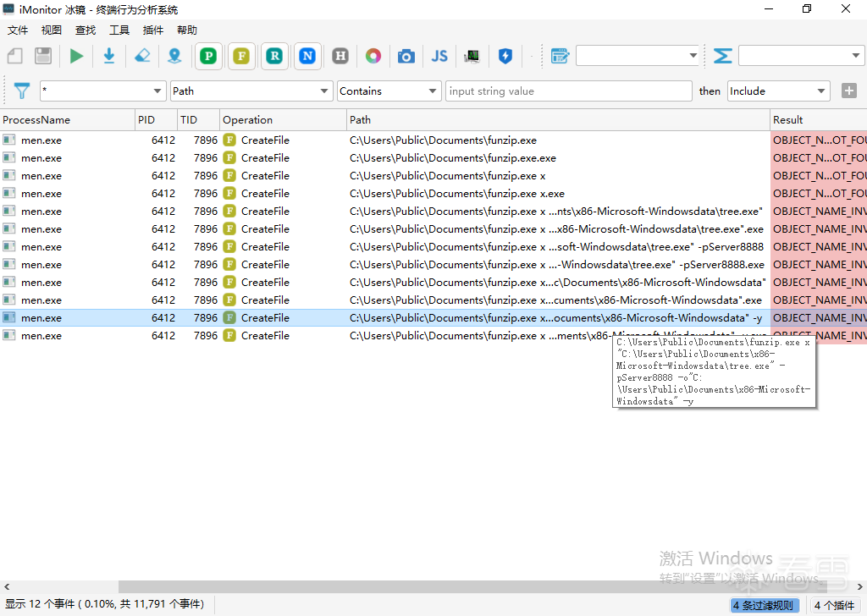Click path ending Windowsdata".exe
Screen dimensions: 867x616
(555, 300)
